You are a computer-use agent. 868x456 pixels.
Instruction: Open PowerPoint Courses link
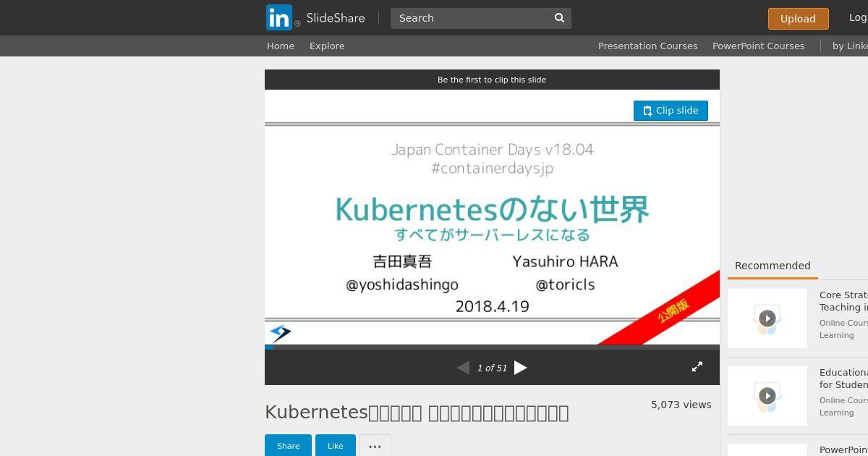pyautogui.click(x=758, y=46)
